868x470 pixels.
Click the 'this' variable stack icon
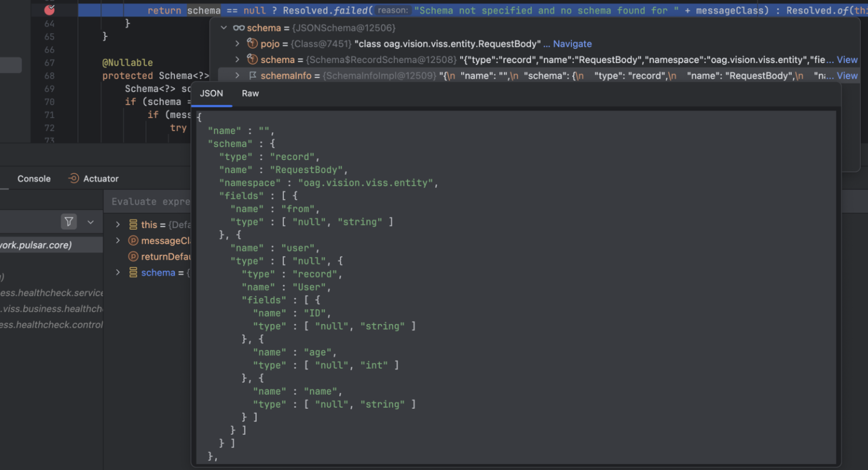(133, 225)
